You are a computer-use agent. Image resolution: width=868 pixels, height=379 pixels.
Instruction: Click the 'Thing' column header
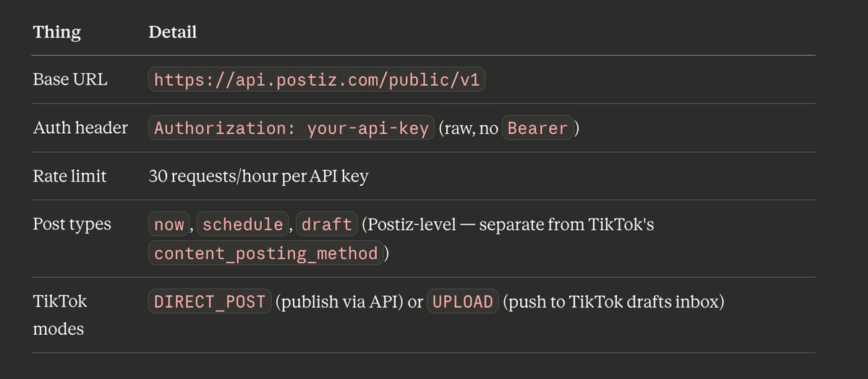pyautogui.click(x=57, y=33)
